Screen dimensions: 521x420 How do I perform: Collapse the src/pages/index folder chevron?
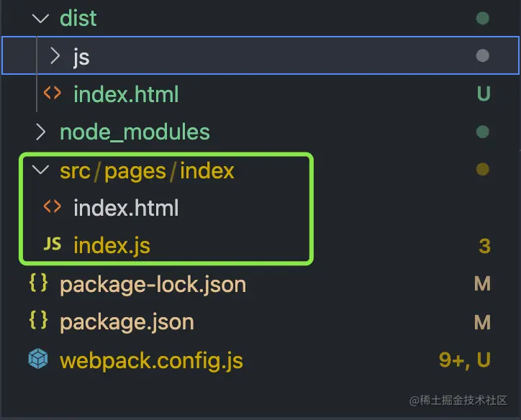pos(38,170)
